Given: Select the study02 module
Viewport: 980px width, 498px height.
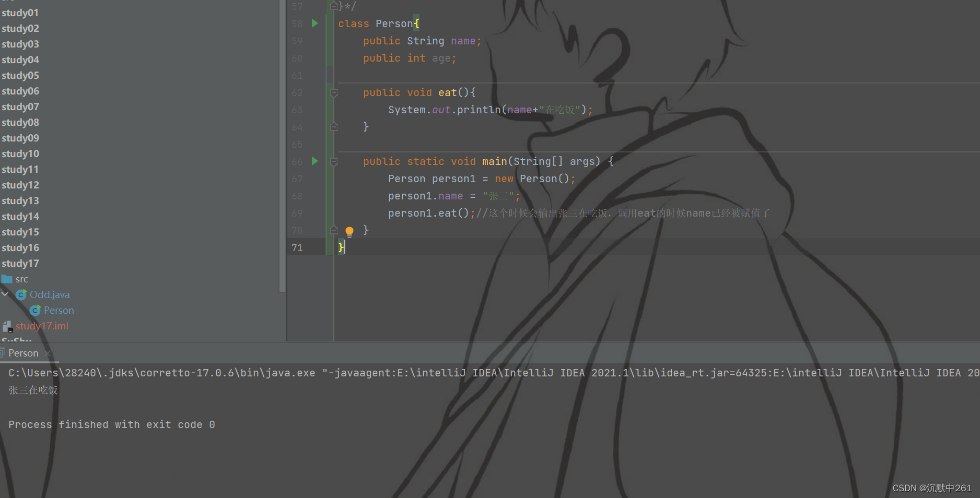Looking at the screenshot, I should [20, 28].
